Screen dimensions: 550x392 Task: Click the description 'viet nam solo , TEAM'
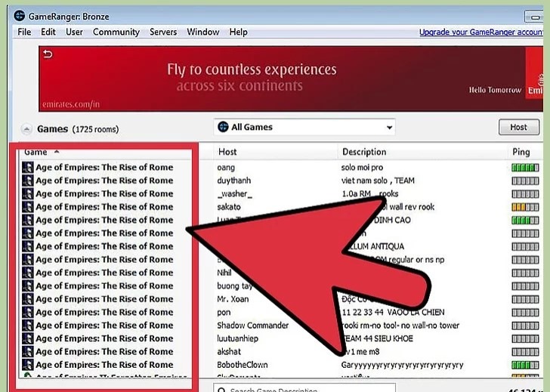pyautogui.click(x=378, y=181)
